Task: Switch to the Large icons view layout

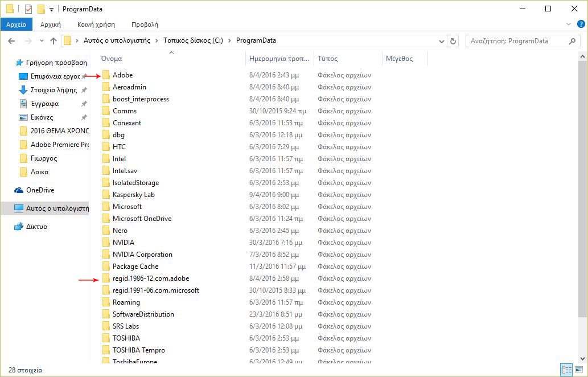Action: [579, 370]
